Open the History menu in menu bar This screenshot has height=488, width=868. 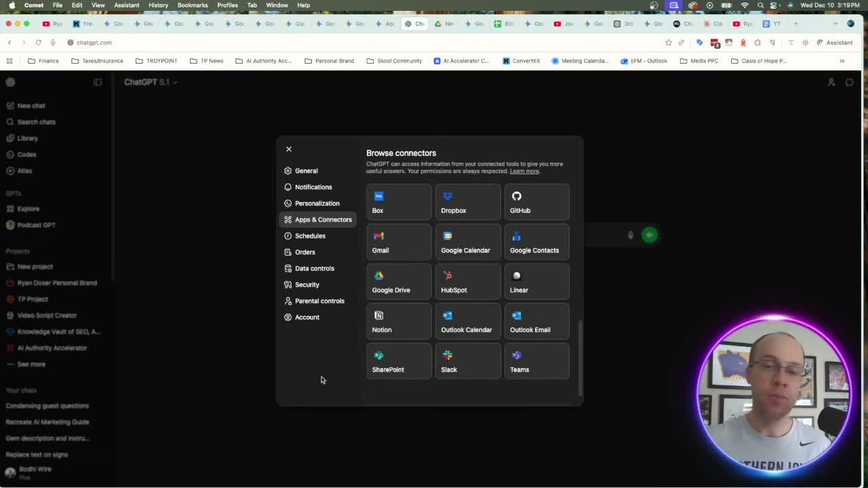158,5
